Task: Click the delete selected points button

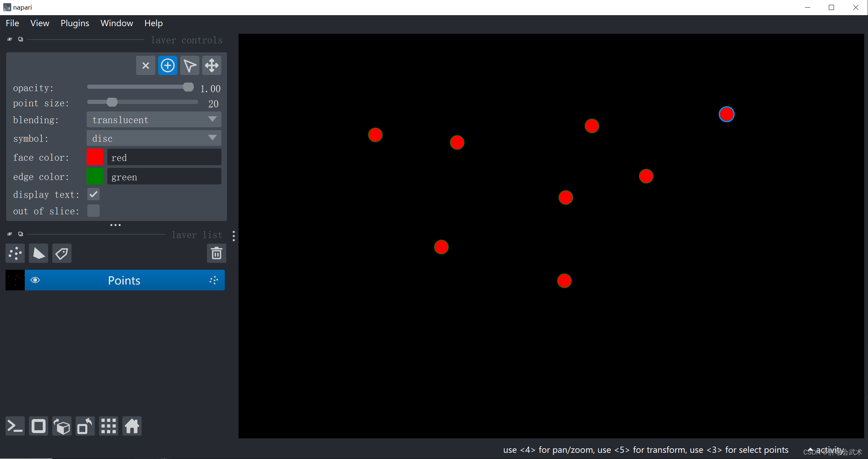Action: point(145,65)
